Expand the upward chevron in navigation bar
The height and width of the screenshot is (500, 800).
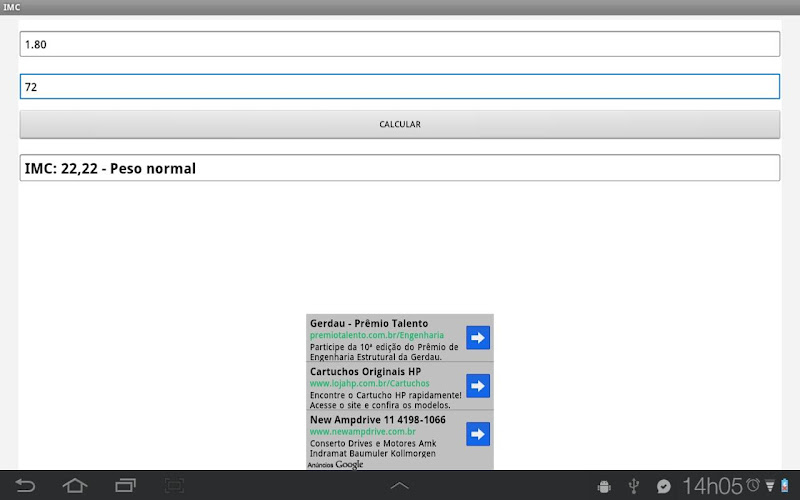[399, 486]
